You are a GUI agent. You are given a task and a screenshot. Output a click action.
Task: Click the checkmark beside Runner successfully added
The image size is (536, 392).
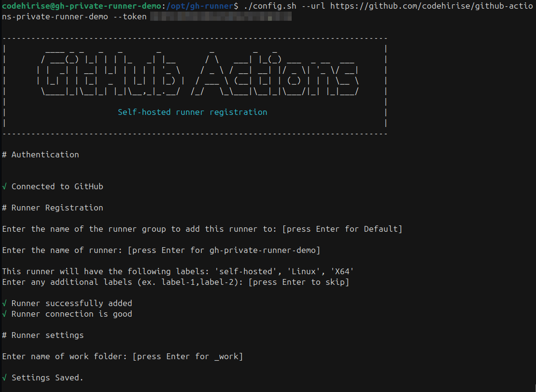pos(4,304)
